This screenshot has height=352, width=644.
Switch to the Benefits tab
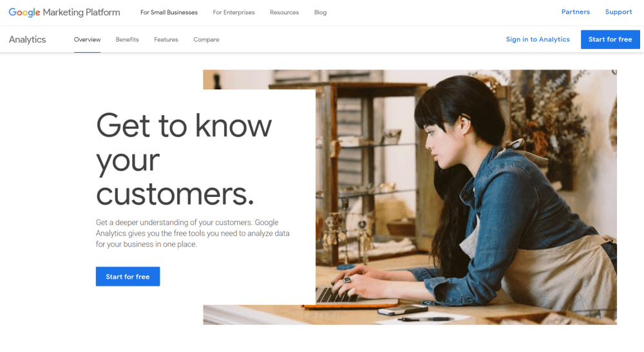(x=128, y=39)
